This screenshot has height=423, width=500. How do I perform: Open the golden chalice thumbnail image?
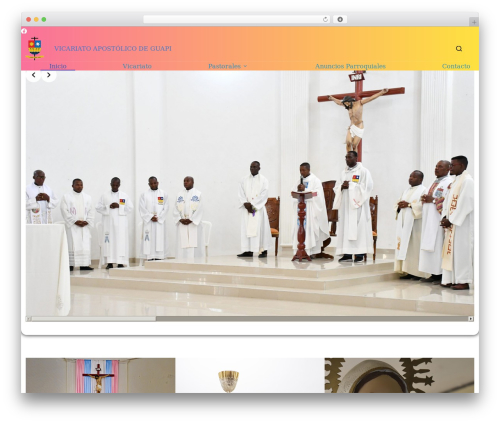(250, 375)
